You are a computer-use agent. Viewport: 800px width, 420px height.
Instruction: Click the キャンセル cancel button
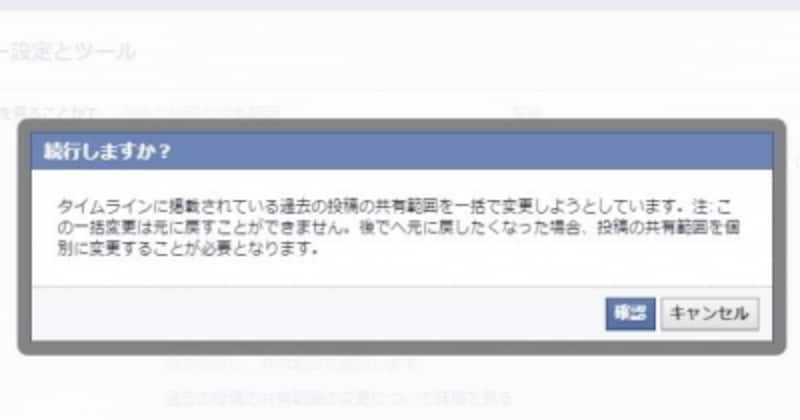(x=710, y=313)
